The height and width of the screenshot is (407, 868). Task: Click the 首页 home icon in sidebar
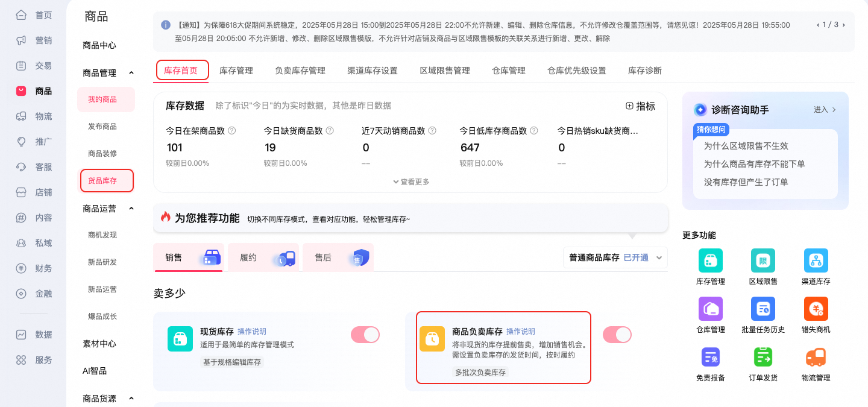pyautogui.click(x=21, y=15)
